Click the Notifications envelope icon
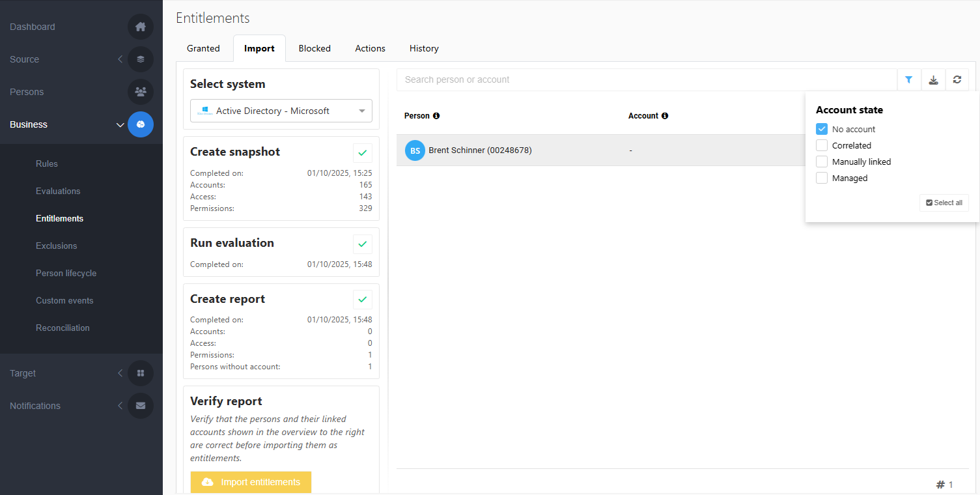This screenshot has width=980, height=495. 141,406
